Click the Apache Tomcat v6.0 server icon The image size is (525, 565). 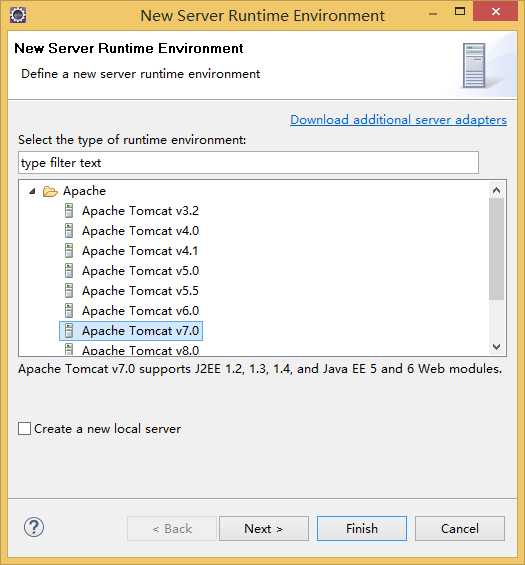tap(69, 311)
